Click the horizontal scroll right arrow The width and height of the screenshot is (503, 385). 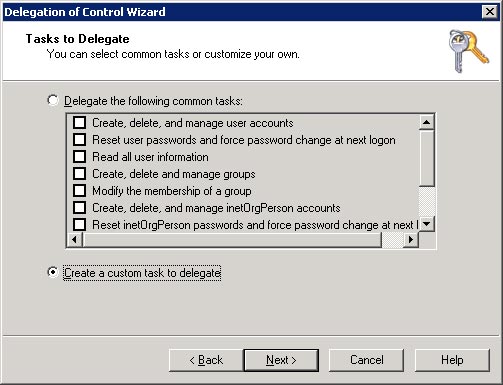pos(411,239)
